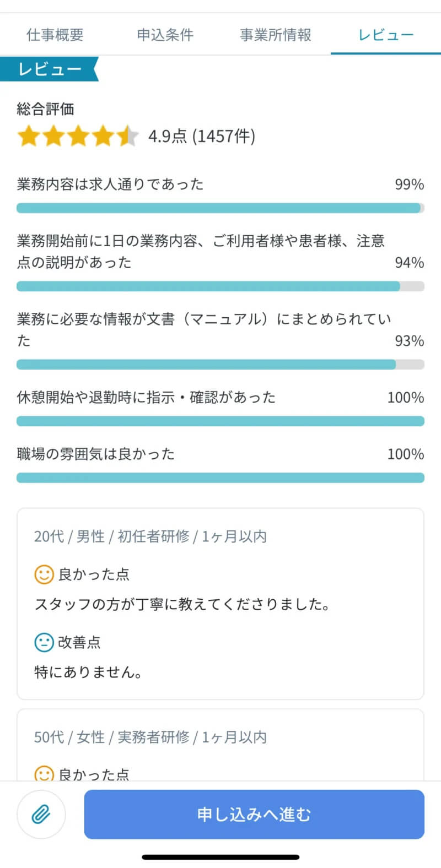Tap the home indicator bar at bottom

[x=220, y=856]
